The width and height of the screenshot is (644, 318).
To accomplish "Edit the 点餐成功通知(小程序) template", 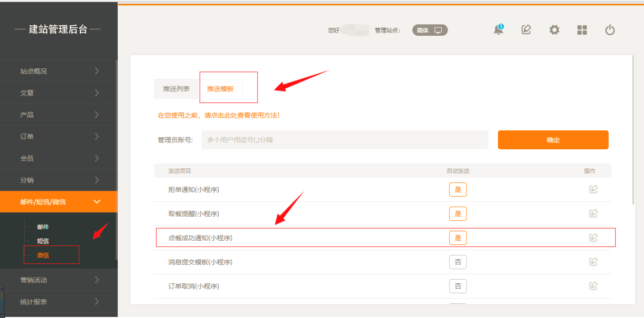I will coord(593,238).
